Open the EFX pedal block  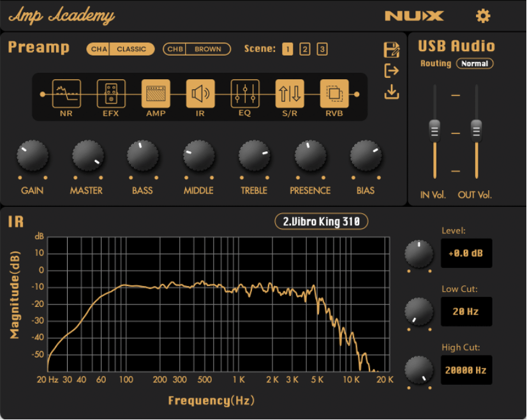[x=111, y=94]
